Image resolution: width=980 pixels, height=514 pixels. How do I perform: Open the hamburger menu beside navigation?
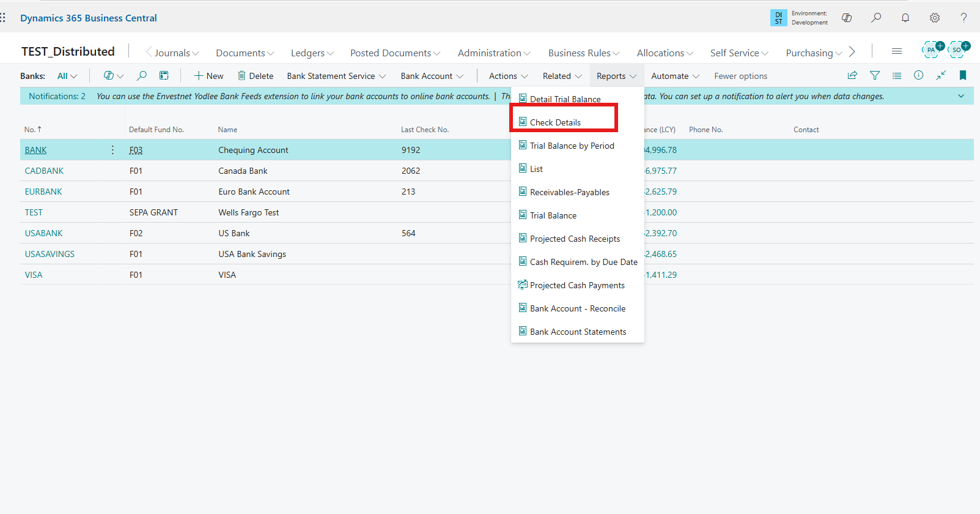[x=897, y=51]
